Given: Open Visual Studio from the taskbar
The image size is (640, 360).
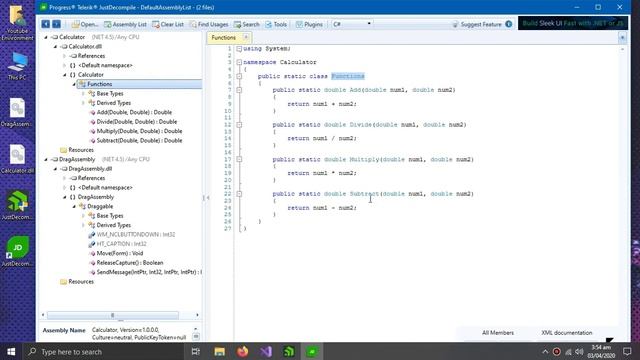Looking at the screenshot, I should 266,351.
